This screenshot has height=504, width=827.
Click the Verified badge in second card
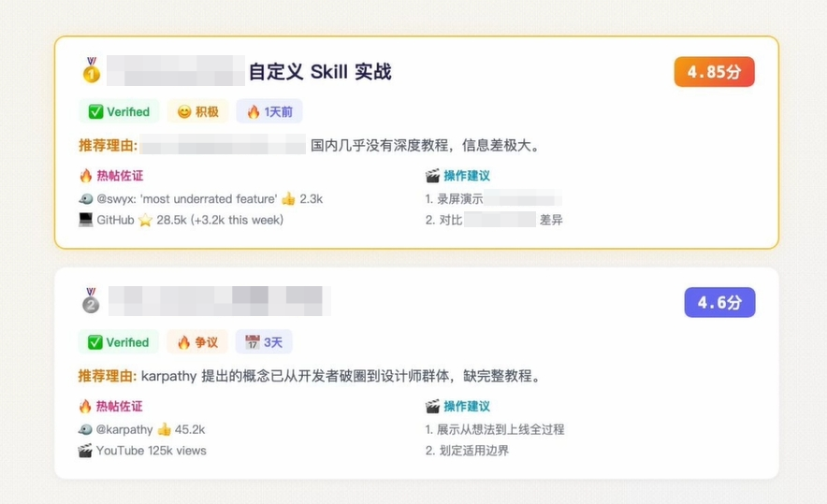(x=119, y=342)
